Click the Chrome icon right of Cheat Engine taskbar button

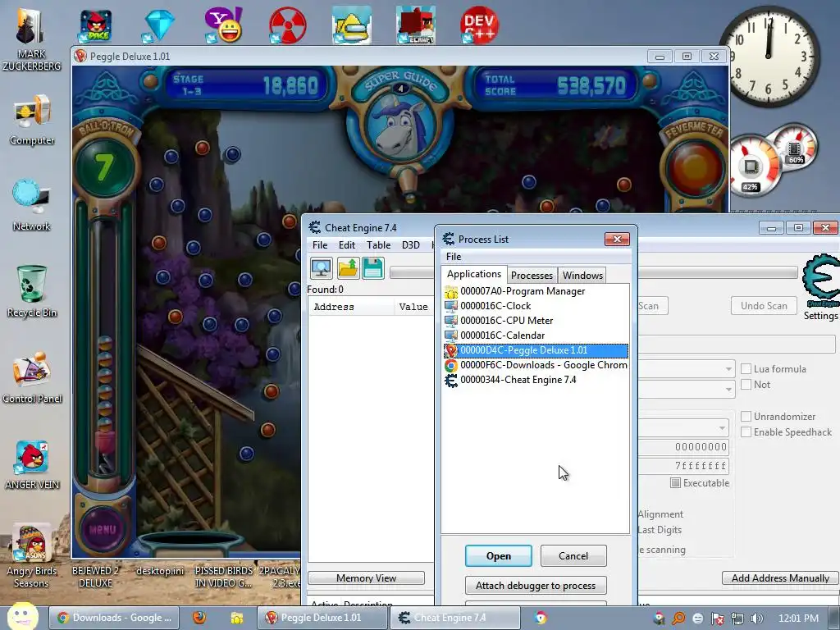[x=541, y=618]
